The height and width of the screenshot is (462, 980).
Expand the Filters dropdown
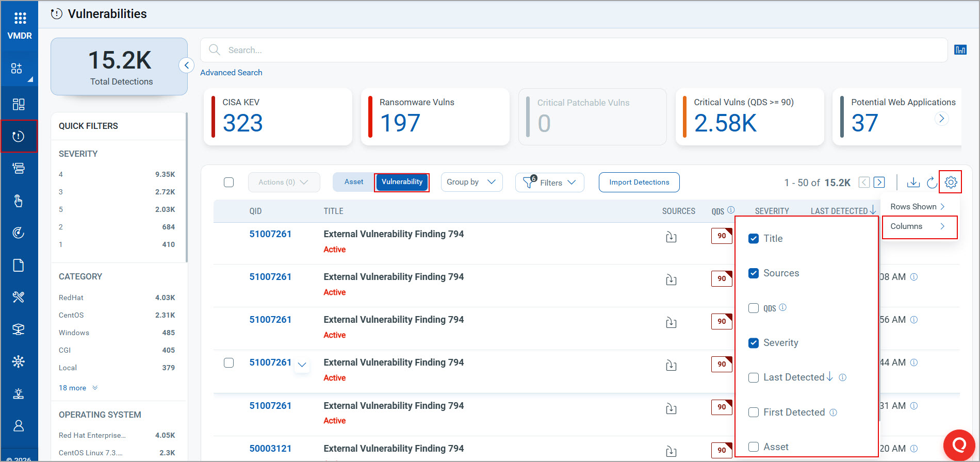[549, 183]
